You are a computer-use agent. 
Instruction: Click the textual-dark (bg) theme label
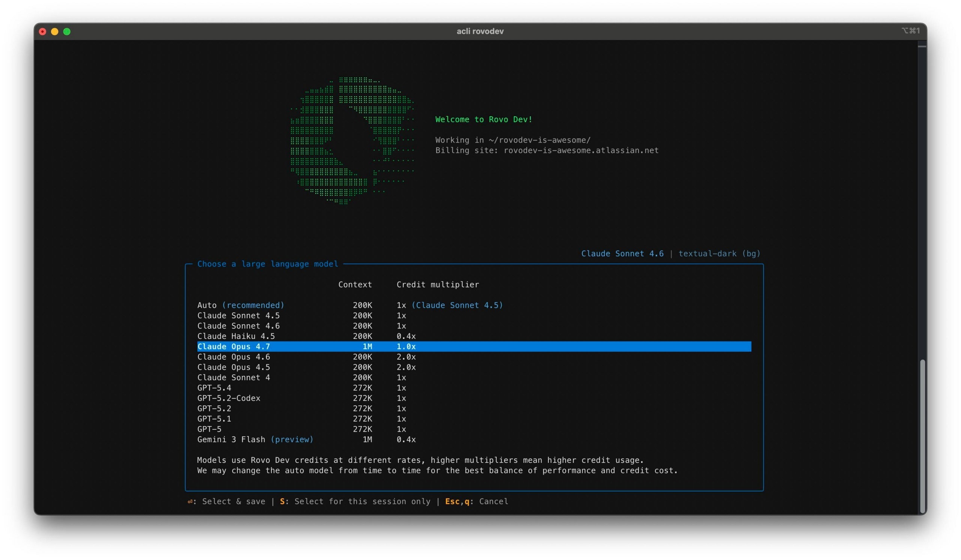[719, 253]
